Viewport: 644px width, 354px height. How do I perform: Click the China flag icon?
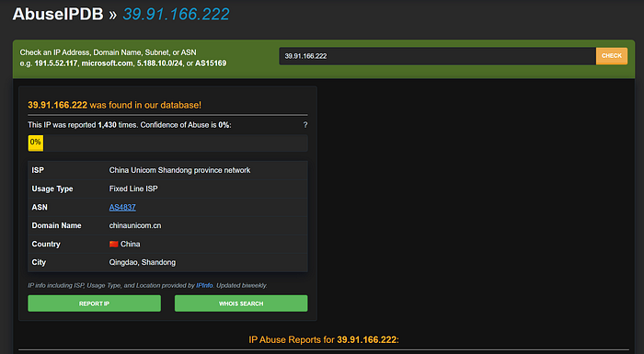[x=114, y=244]
